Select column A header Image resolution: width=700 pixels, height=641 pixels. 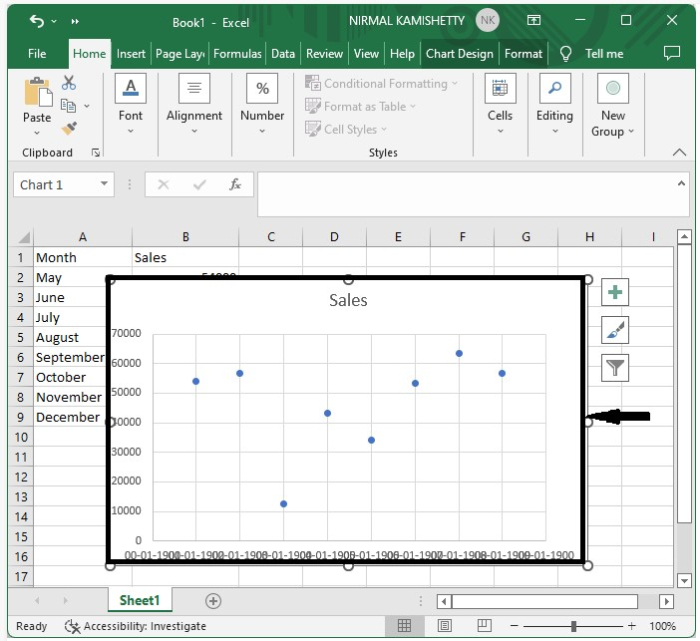coord(83,237)
